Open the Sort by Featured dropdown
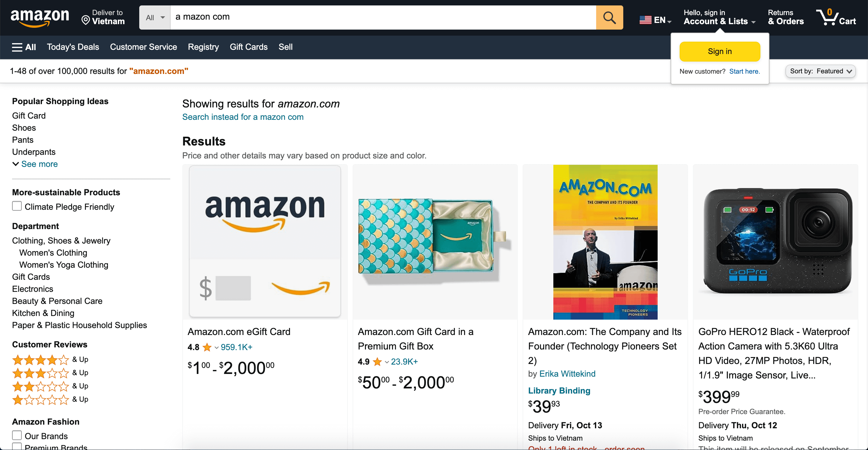The image size is (868, 450). coord(820,71)
